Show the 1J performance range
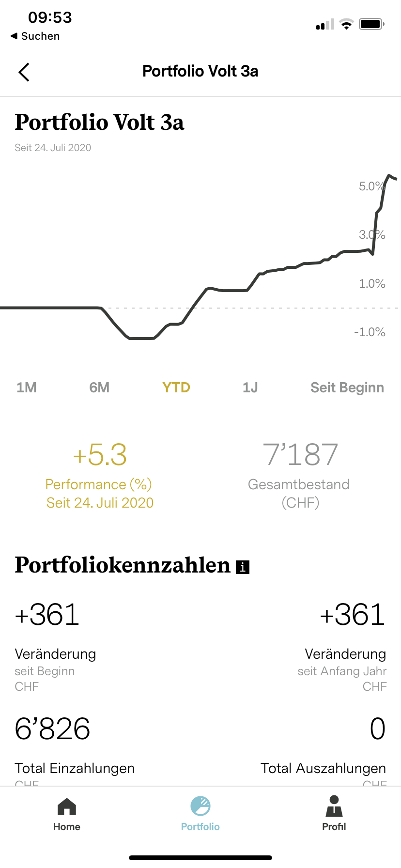This screenshot has height=868, width=401. coord(250,387)
